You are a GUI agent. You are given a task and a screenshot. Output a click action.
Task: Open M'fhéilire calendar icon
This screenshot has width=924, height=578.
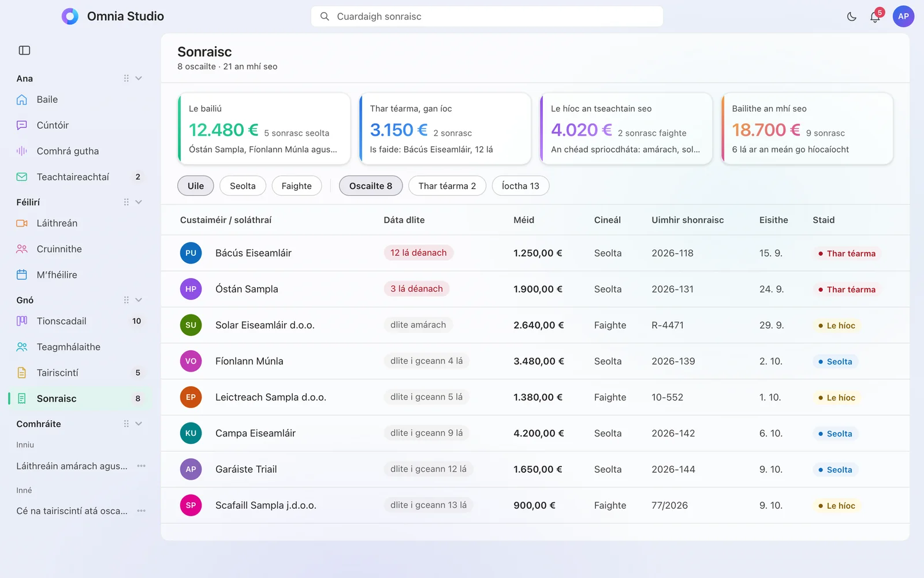pyautogui.click(x=22, y=275)
